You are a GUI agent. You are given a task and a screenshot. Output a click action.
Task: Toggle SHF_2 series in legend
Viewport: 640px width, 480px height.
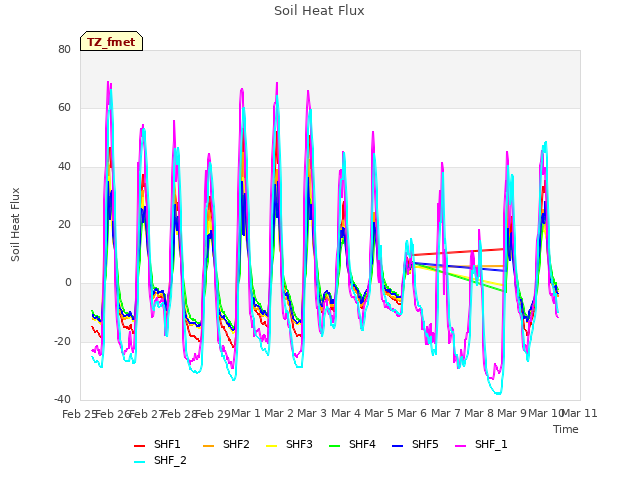coord(160,460)
